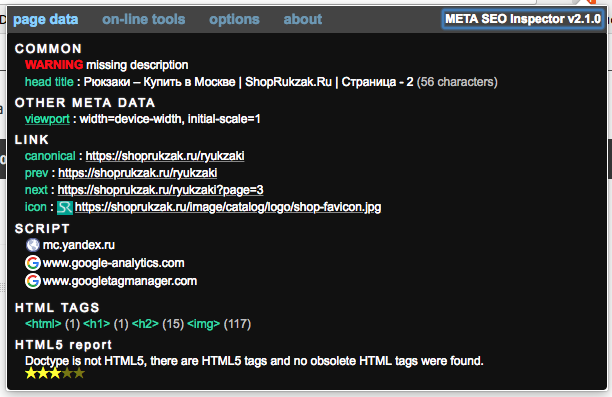Click the <img> tag label
612x397 pixels.
pyautogui.click(x=203, y=324)
